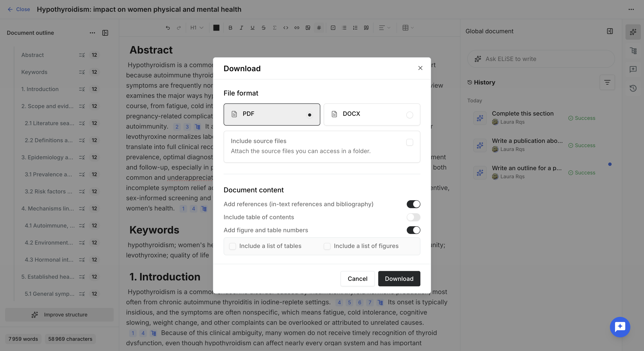This screenshot has height=351, width=644.
Task: Open document more options in top bar
Action: pyautogui.click(x=631, y=10)
